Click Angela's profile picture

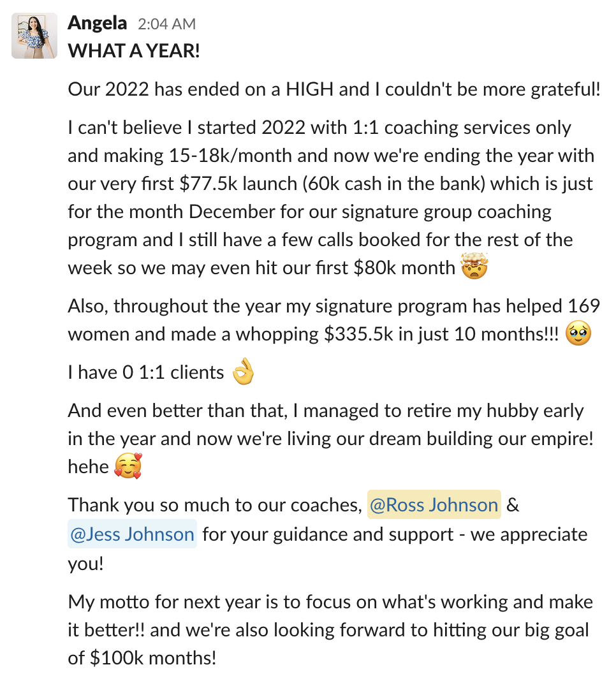point(34,34)
